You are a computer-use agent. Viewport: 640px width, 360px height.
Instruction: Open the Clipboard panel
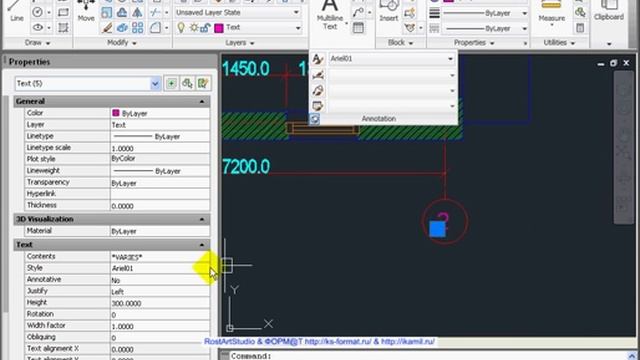click(609, 11)
